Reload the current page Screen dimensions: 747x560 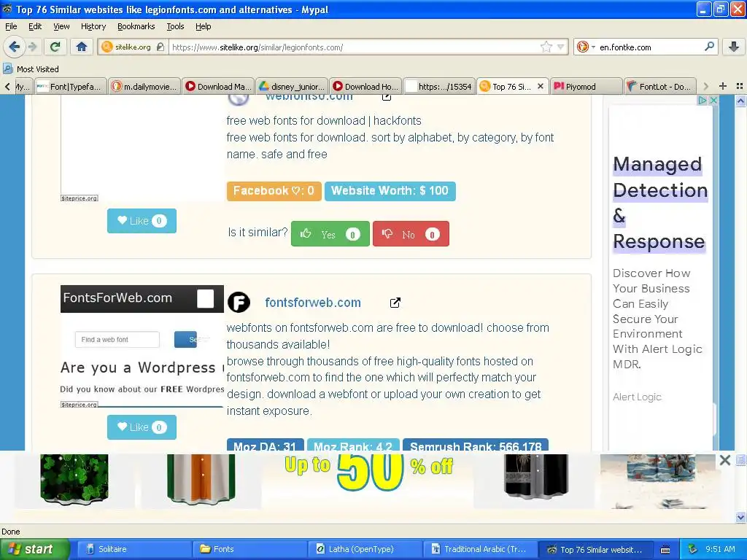[x=55, y=47]
